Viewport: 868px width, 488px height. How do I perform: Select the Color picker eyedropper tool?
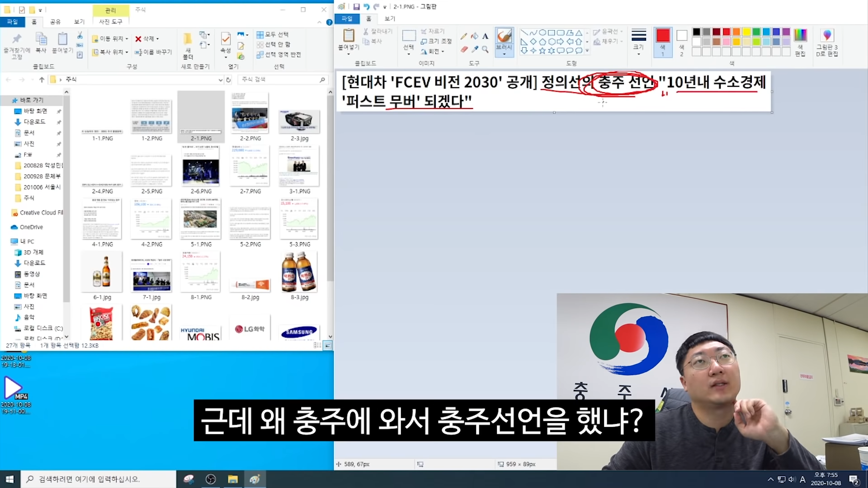(474, 49)
